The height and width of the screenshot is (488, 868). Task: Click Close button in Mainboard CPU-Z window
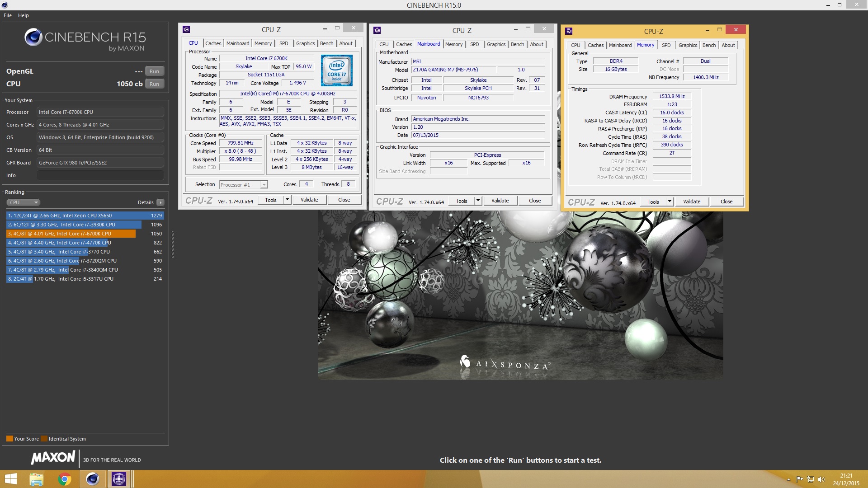(x=535, y=201)
